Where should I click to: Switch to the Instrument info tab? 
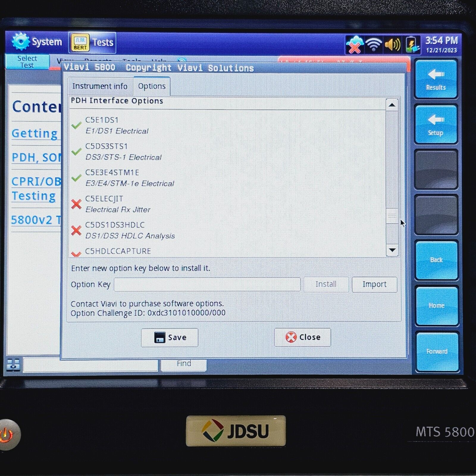click(100, 86)
